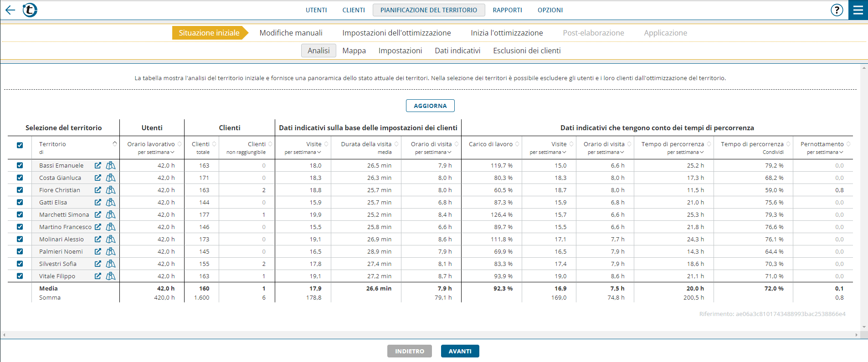Show Palmieri Noemi territory map icon
Screen dimensions: 868x362
(x=111, y=251)
